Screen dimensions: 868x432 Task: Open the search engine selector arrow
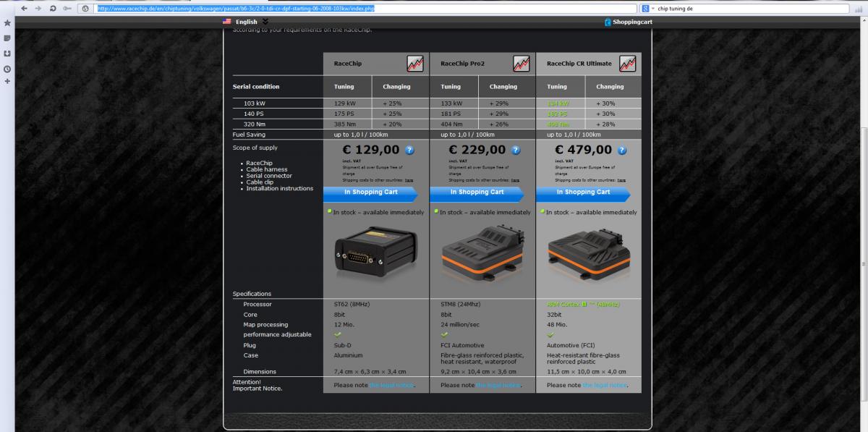(x=653, y=8)
